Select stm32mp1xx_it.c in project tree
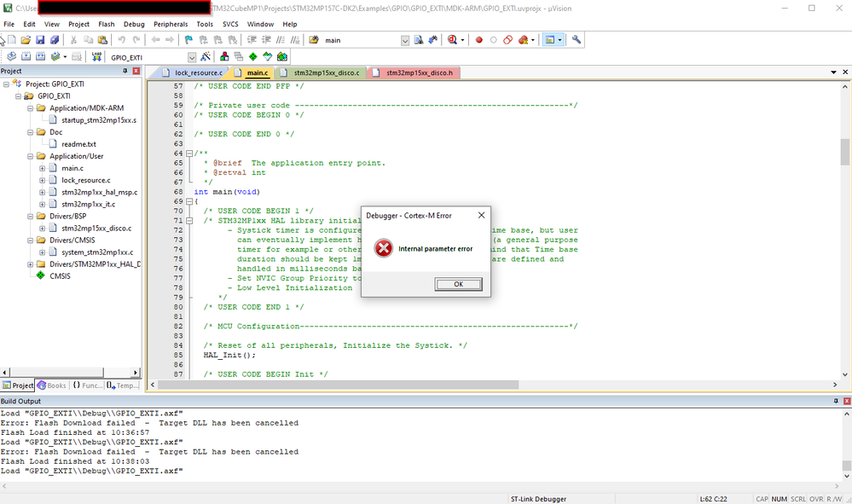Viewport: 852px width, 504px height. point(88,204)
